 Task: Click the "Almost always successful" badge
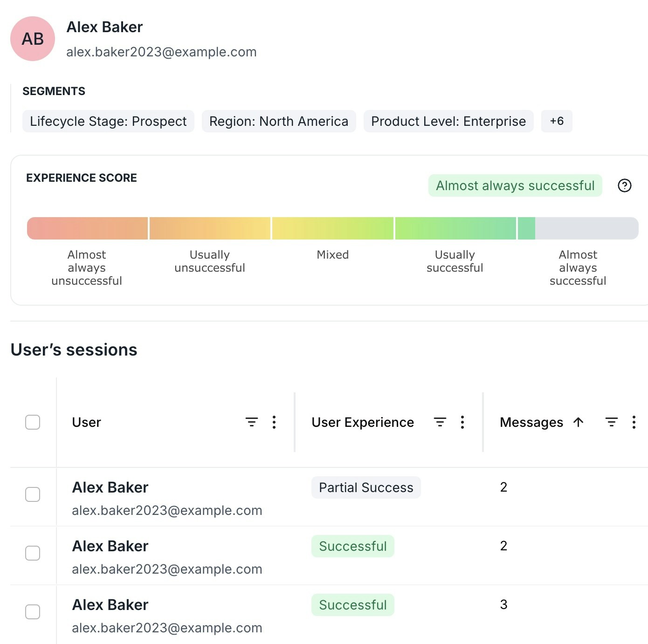(515, 185)
